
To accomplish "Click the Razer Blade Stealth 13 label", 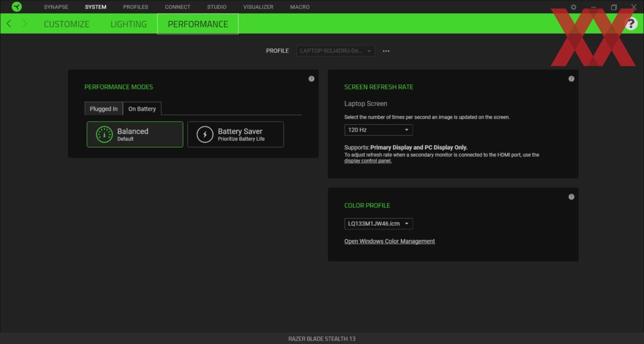I will click(x=322, y=339).
